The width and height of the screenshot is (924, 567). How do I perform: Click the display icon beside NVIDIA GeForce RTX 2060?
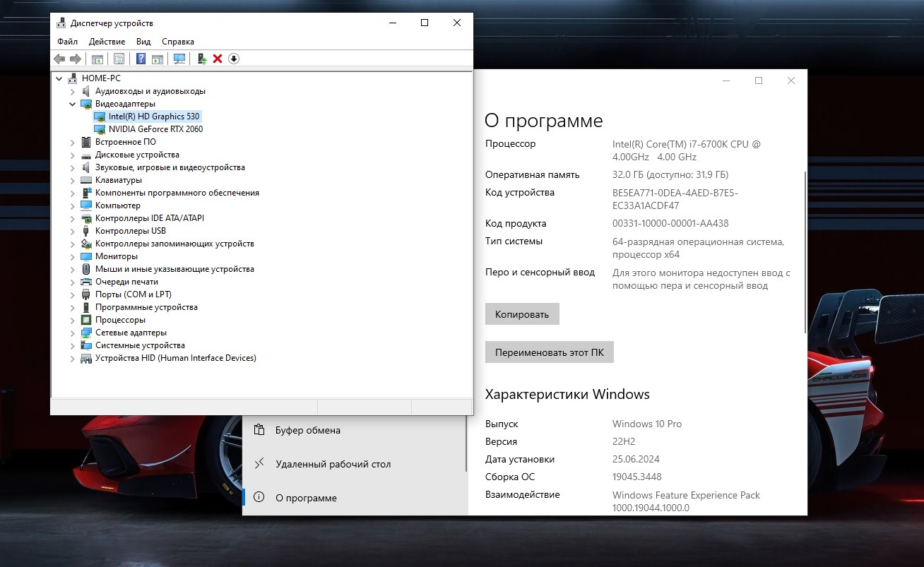(x=100, y=129)
